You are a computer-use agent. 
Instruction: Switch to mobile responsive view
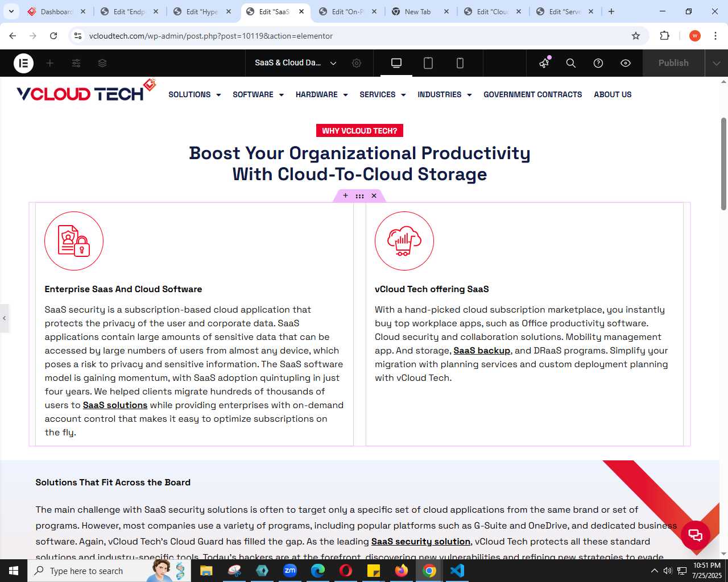tap(460, 63)
